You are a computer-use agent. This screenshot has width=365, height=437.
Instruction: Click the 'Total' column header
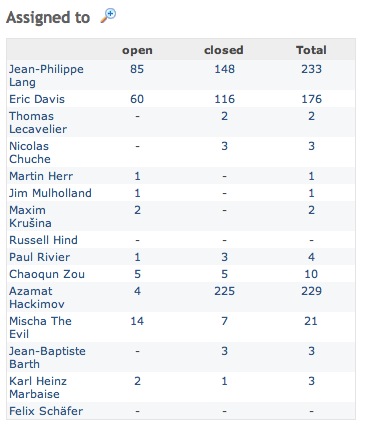tap(311, 50)
